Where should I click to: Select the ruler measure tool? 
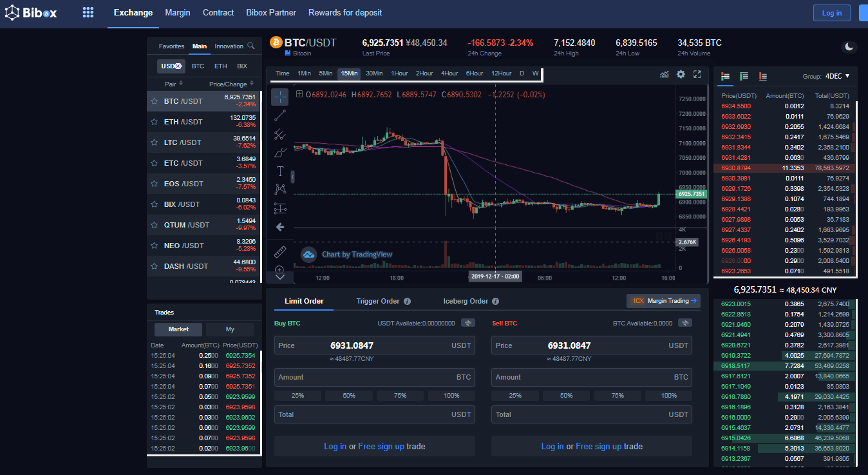point(280,251)
